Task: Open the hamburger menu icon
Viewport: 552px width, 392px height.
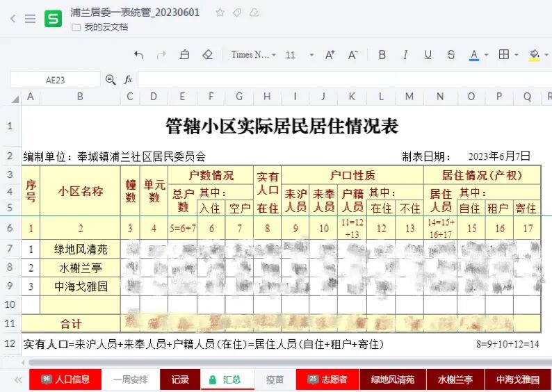Action: coord(31,18)
